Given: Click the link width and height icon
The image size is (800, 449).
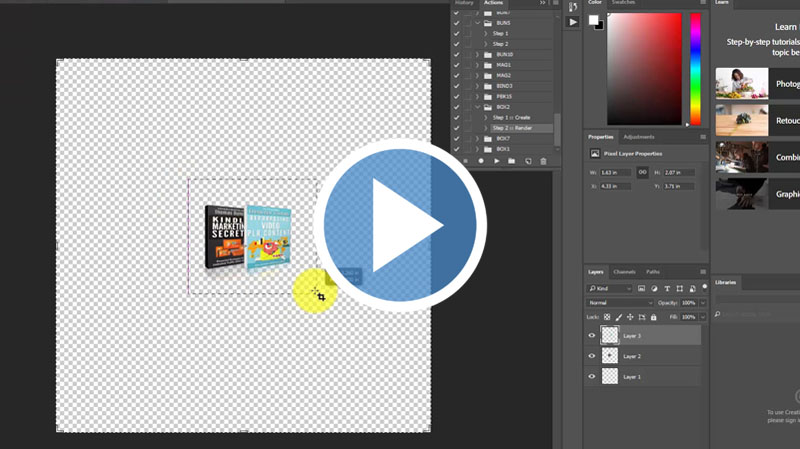Looking at the screenshot, I should click(x=643, y=172).
